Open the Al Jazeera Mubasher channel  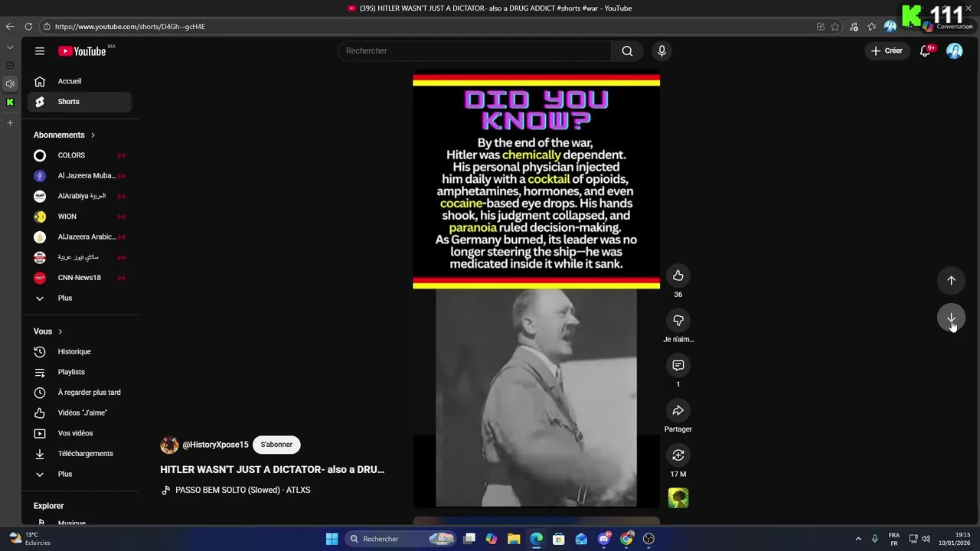click(80, 176)
